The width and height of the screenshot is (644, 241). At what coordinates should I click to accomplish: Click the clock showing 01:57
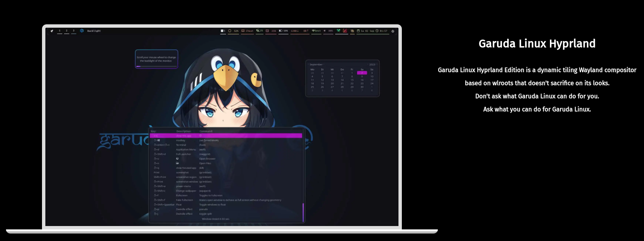click(382, 31)
